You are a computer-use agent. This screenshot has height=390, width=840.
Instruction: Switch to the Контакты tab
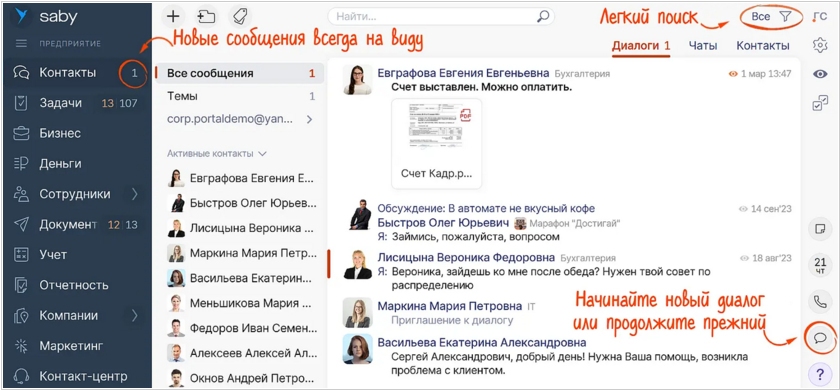[762, 46]
